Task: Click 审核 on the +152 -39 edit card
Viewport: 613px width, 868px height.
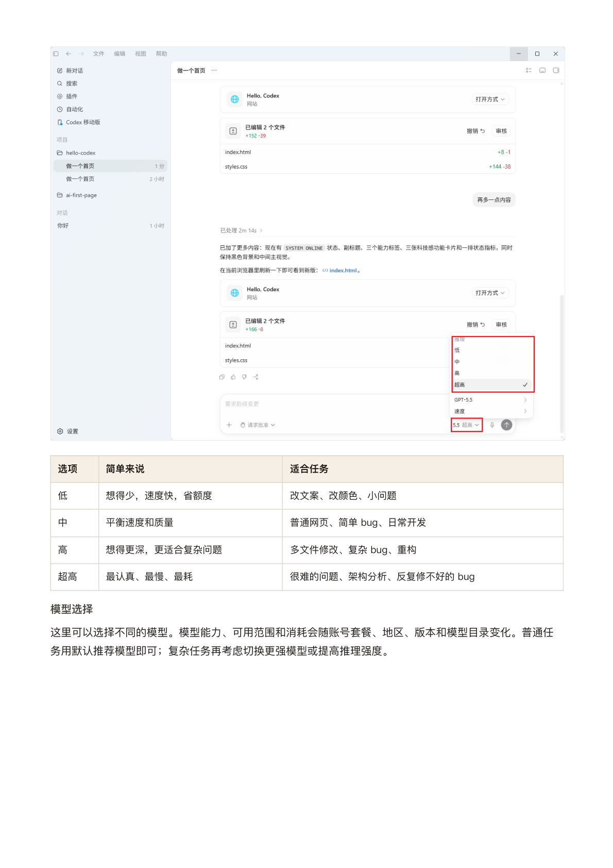Action: tap(501, 131)
